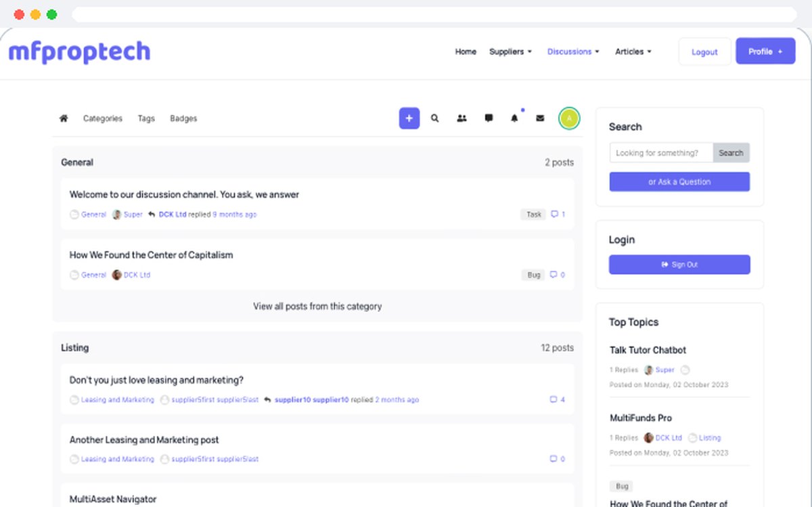Open the messages envelope icon
The image size is (812, 507).
coord(540,118)
